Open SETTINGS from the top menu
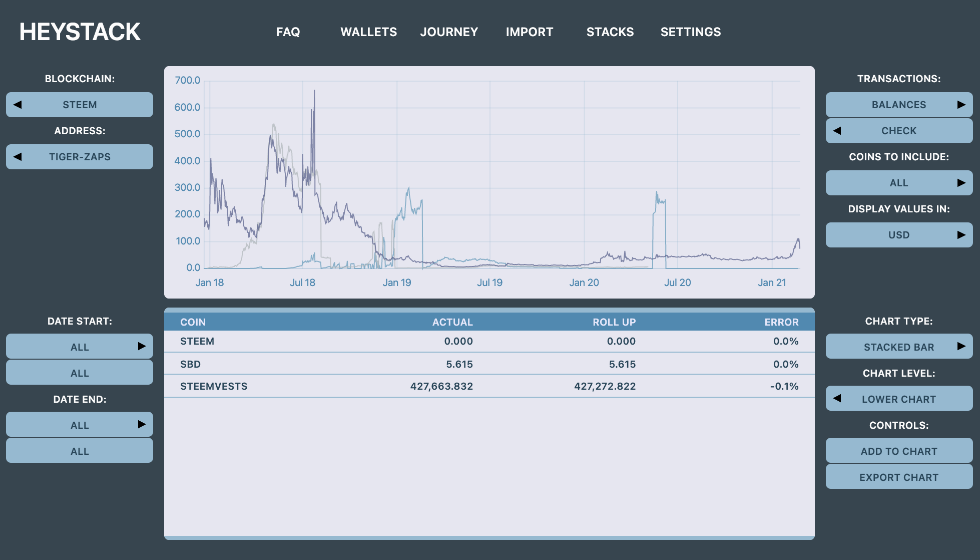Viewport: 980px width, 560px height. (691, 32)
